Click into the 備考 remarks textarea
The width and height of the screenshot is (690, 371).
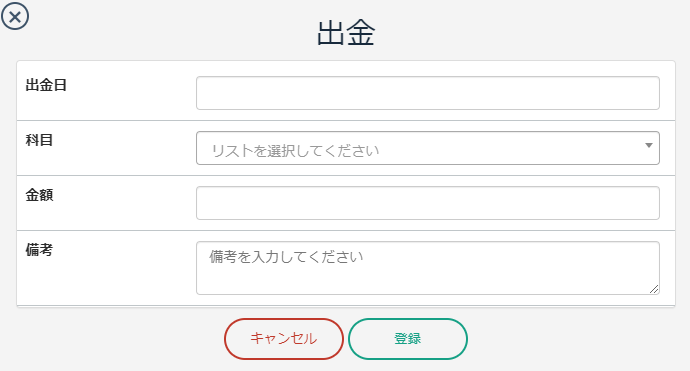tap(428, 268)
